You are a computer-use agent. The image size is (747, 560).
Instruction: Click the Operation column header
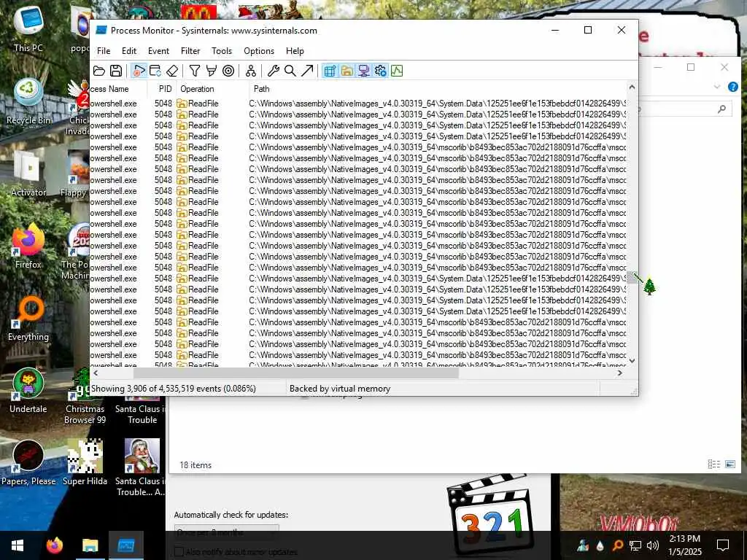click(x=212, y=88)
